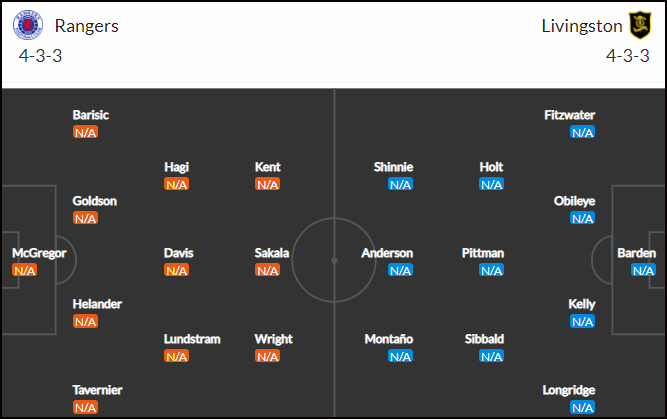
Task: Click Longridge's N/A rating badge
Action: click(x=582, y=408)
